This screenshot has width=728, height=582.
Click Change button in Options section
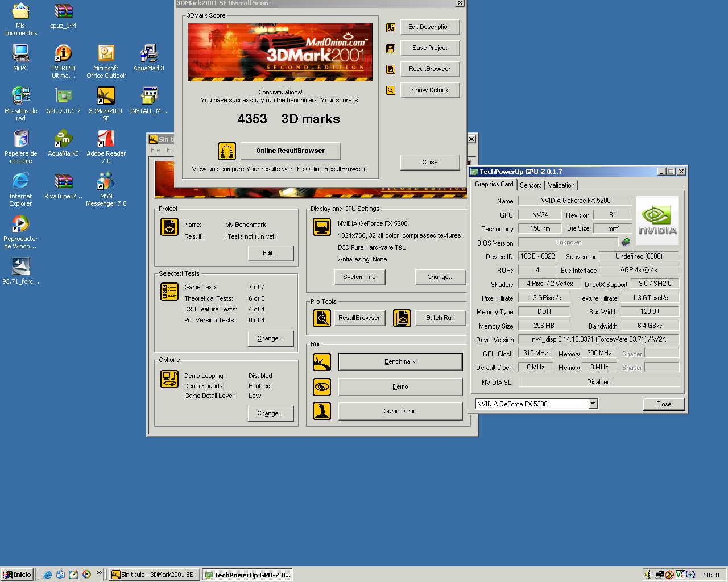[271, 414]
